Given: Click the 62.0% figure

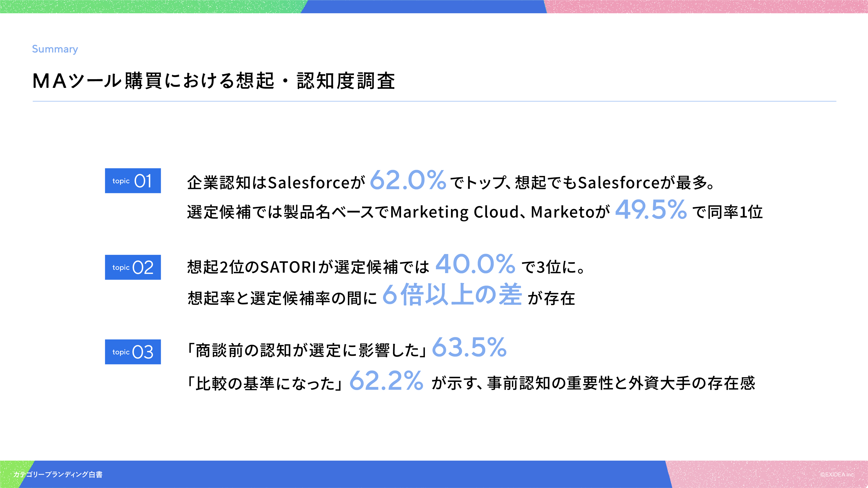Looking at the screenshot, I should coord(408,181).
